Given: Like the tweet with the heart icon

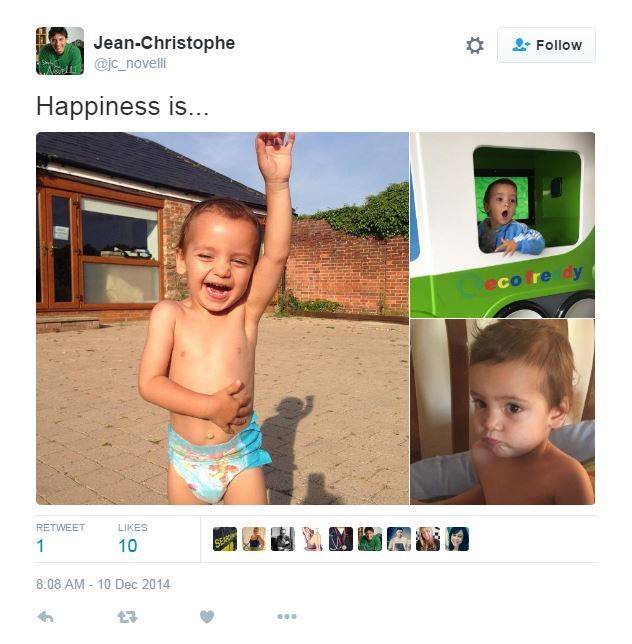Looking at the screenshot, I should pos(207,616).
